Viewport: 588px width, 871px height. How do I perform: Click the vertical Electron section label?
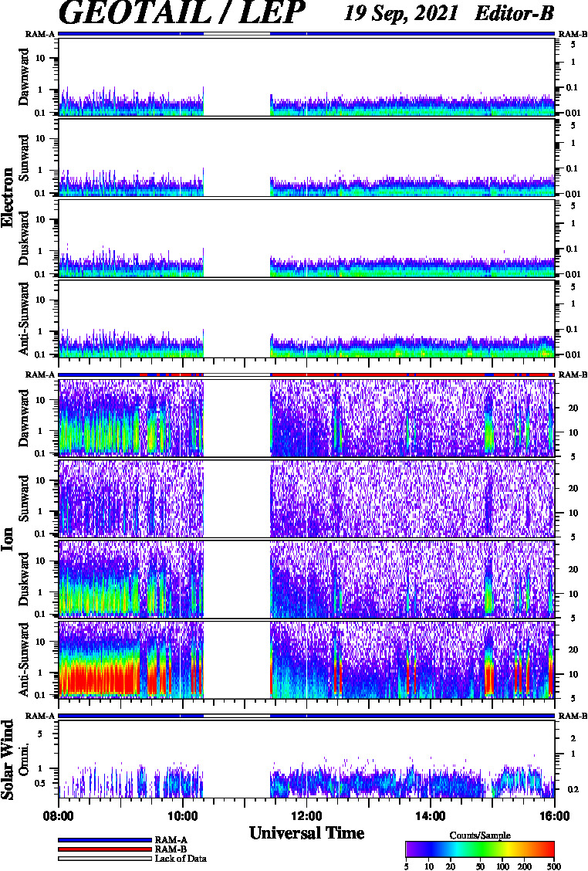[x=8, y=197]
